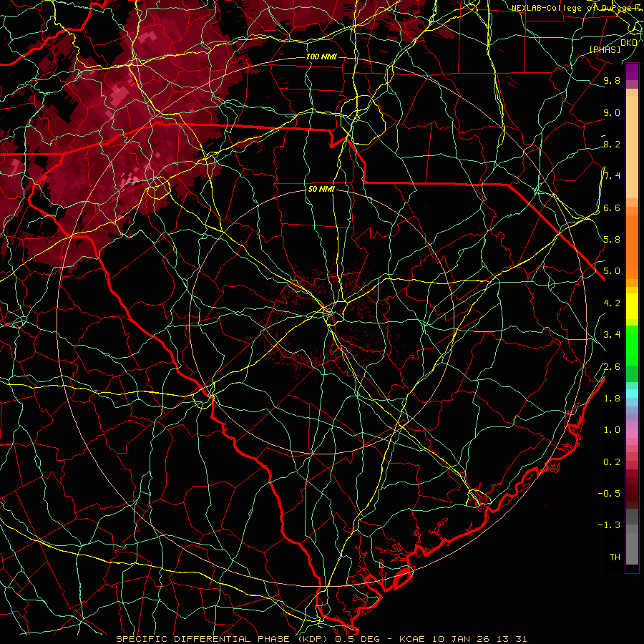Select the 0.2 legend value

[612, 462]
